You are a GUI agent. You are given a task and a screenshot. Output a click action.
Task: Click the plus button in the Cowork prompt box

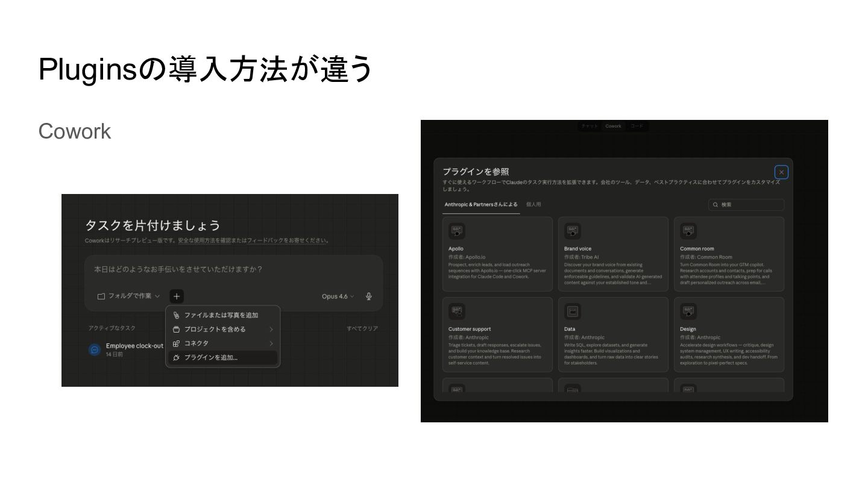click(177, 296)
